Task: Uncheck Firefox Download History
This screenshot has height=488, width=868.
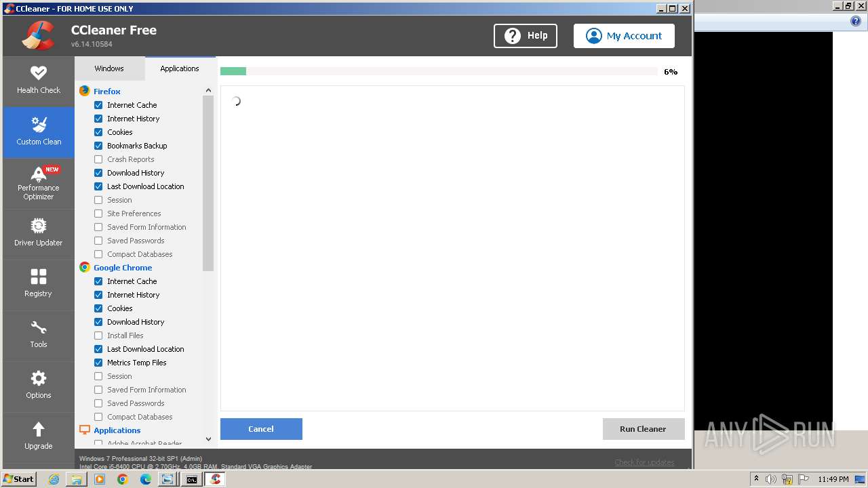Action: click(98, 173)
